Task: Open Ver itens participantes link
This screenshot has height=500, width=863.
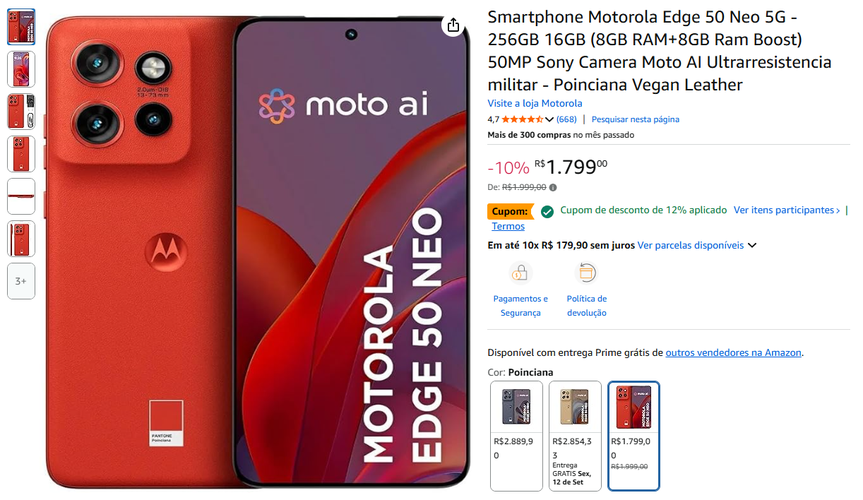Action: [786, 210]
